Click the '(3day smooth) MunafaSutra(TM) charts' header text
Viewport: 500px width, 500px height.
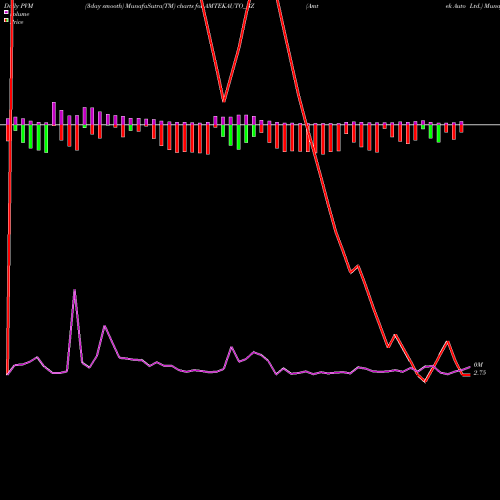[139, 6]
